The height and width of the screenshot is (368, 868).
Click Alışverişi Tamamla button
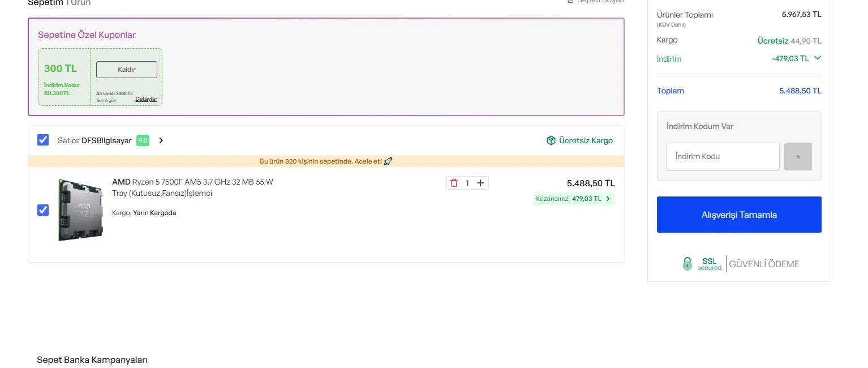coord(739,215)
